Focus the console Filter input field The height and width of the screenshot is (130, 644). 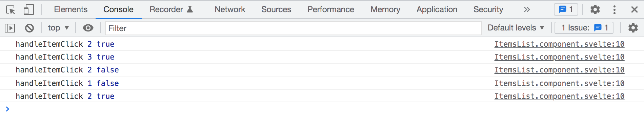(293, 28)
